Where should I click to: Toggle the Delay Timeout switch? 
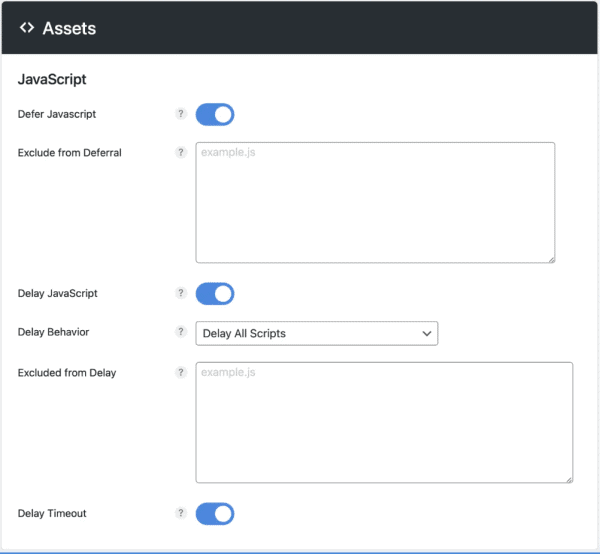(x=215, y=513)
